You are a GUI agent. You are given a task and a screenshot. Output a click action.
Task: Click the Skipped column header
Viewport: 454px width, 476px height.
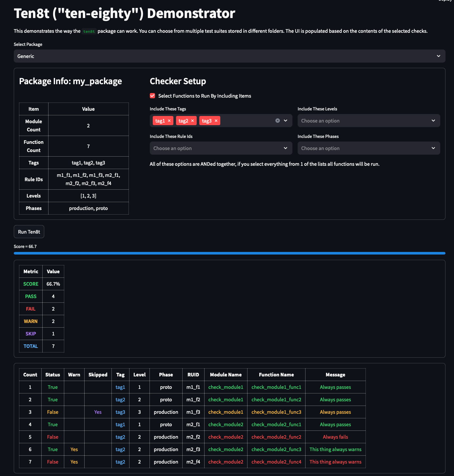(98, 375)
